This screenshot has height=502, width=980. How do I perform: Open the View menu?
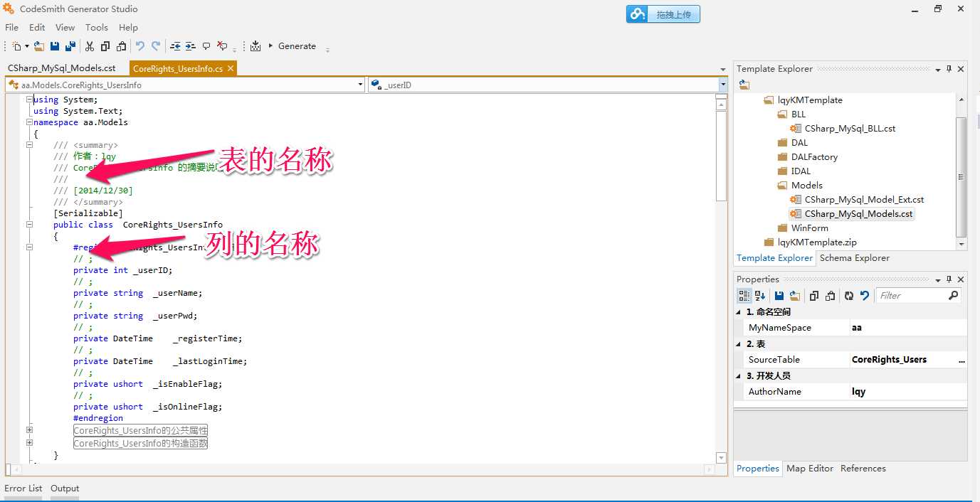pyautogui.click(x=65, y=27)
